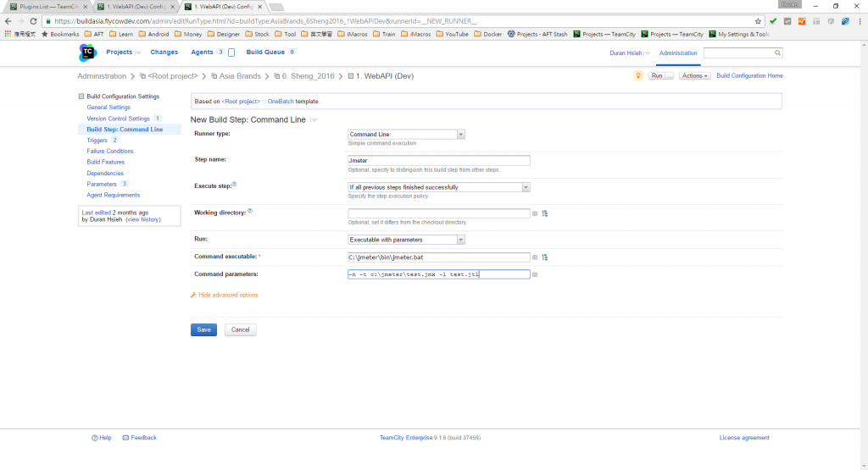Image resolution: width=868 pixels, height=470 pixels.
Task: Select Version Control Settings in sidebar
Action: [118, 119]
